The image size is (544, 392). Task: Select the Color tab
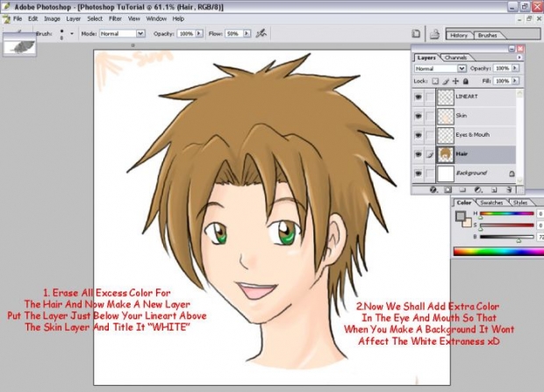click(464, 203)
